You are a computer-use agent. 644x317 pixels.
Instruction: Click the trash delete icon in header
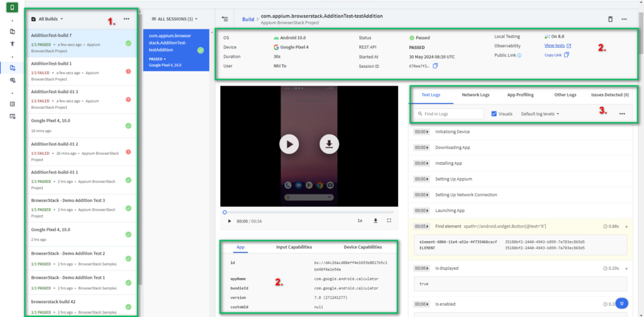point(610,19)
